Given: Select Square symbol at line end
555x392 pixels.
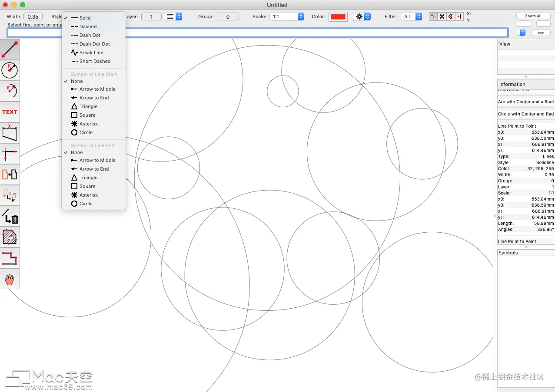Looking at the screenshot, I should pos(93,186).
